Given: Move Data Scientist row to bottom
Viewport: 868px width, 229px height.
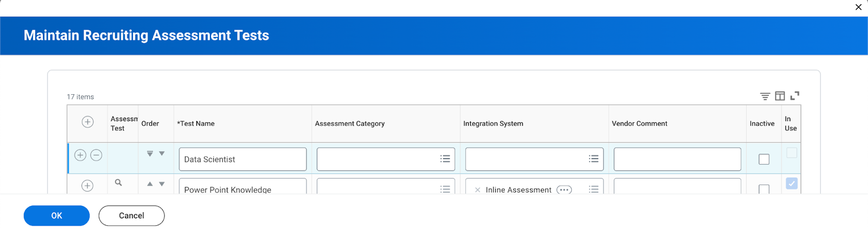Looking at the screenshot, I should coord(150,154).
